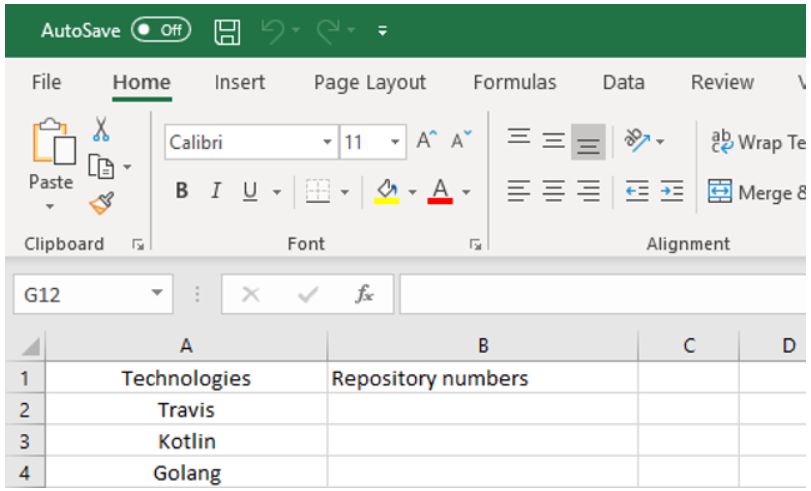This screenshot has height=491, width=811.
Task: Click Decrease Font Size icon
Action: (x=461, y=140)
